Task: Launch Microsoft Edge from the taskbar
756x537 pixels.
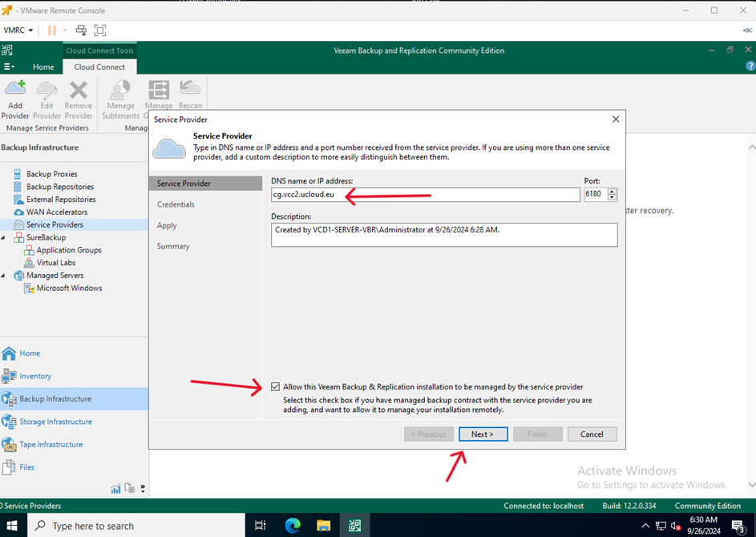Action: [293, 526]
